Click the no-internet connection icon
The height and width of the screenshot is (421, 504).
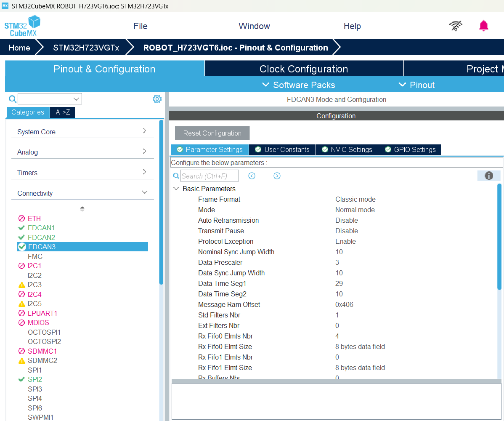[x=456, y=26]
